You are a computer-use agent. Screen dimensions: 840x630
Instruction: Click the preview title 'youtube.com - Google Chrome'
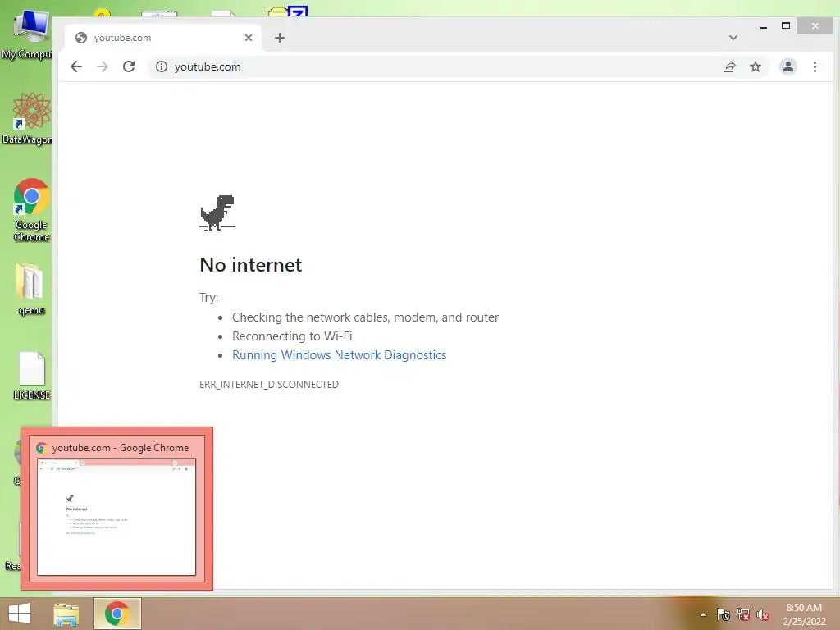click(121, 447)
